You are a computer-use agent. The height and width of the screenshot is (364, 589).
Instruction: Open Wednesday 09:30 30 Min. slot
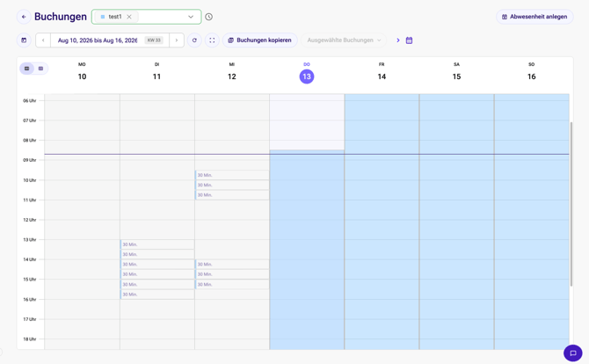tap(232, 175)
